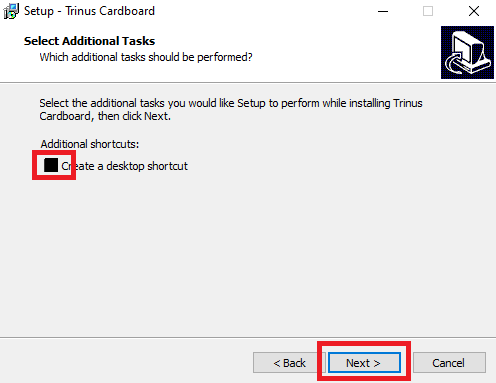Select the 'Create a desktop shortcut' label text
Image resolution: width=496 pixels, height=383 pixels.
(125, 166)
